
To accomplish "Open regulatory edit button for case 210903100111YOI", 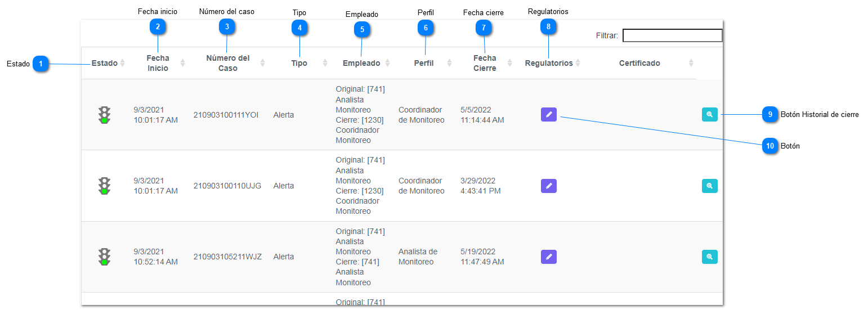I will (x=549, y=115).
